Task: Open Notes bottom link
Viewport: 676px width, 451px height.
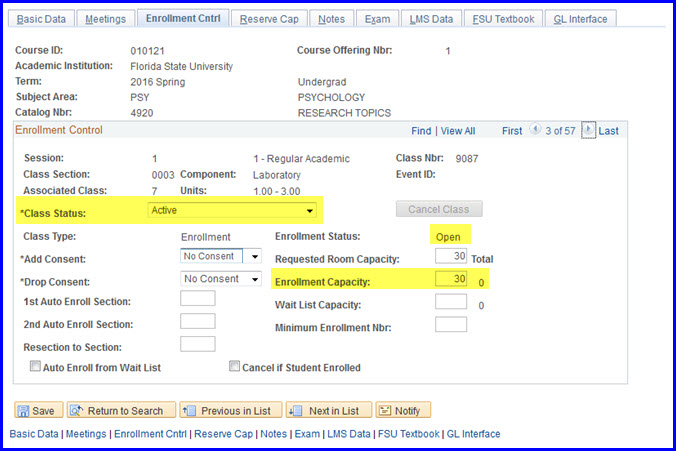Action: click(x=273, y=434)
